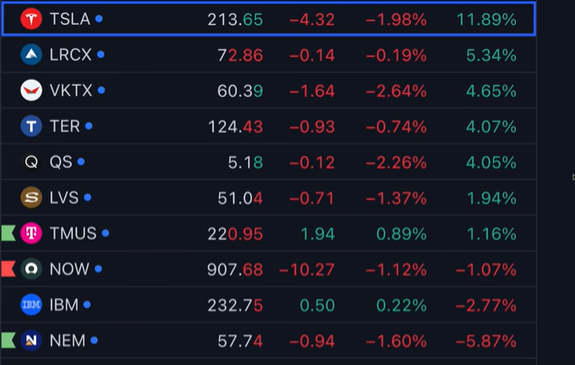
Task: Click LVS last price 51.04
Action: click(240, 198)
